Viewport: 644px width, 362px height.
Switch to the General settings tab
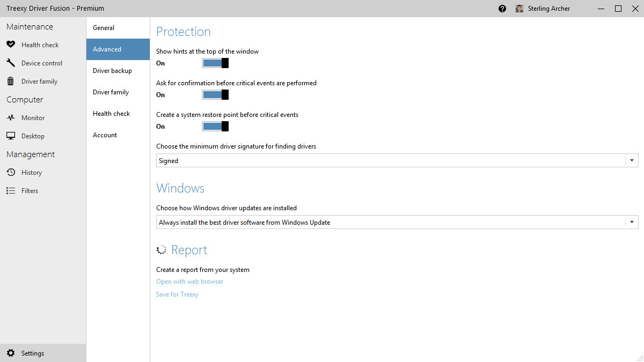point(118,28)
